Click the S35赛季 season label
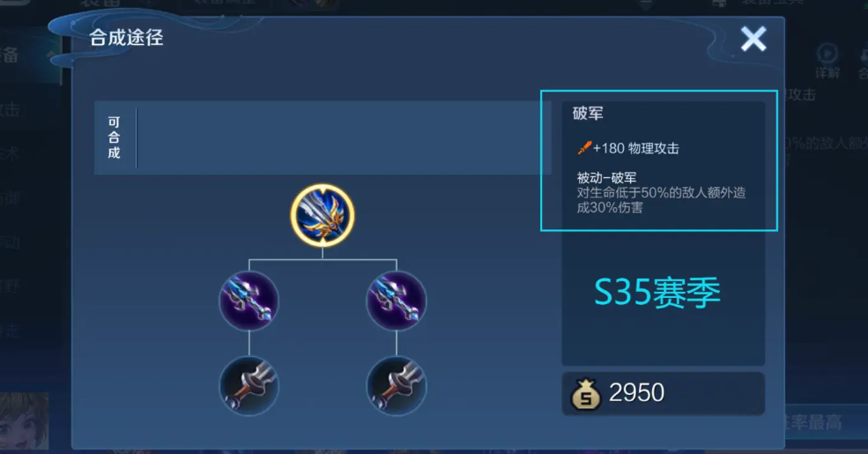 [x=657, y=293]
